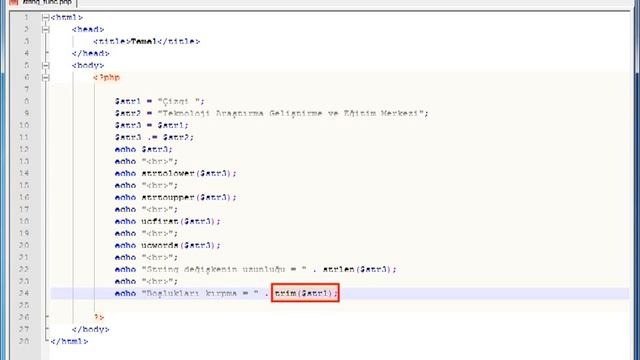This screenshot has width=640, height=360.
Task: Click the line $str3 .= $str2;
Action: click(154, 137)
